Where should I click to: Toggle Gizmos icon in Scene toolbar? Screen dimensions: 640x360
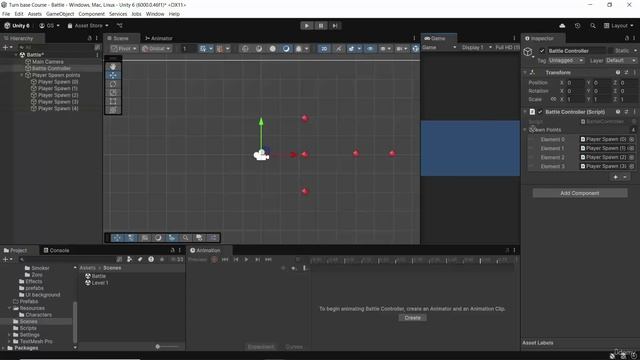tap(415, 49)
